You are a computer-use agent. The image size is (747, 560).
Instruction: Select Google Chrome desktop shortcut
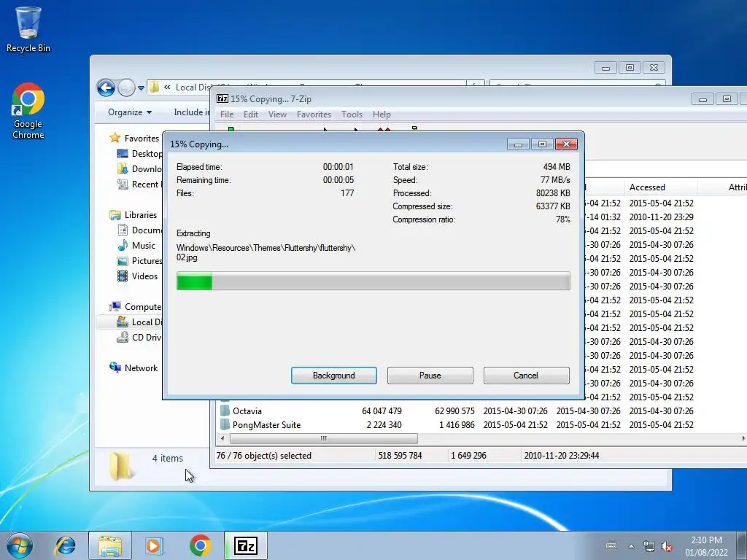[28, 112]
